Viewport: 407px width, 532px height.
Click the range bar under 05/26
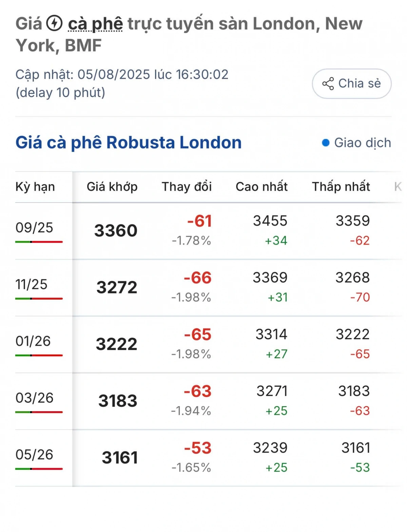point(39,469)
